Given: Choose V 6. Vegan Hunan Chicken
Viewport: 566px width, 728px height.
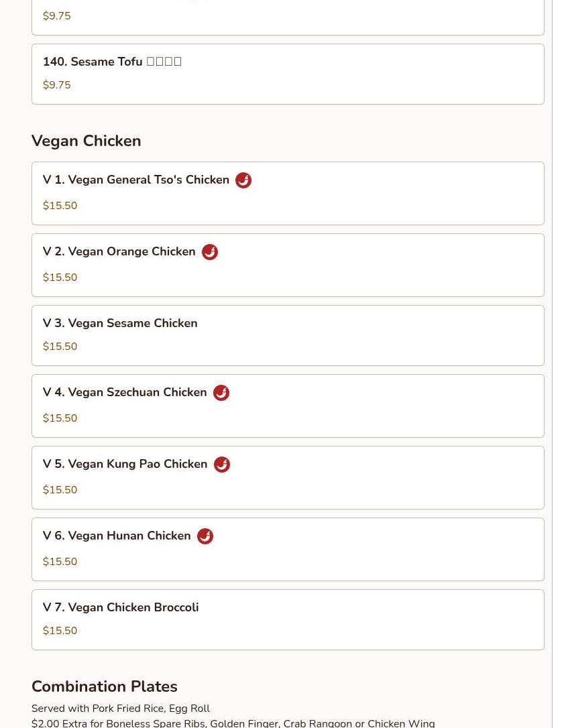Looking at the screenshot, I should (288, 549).
